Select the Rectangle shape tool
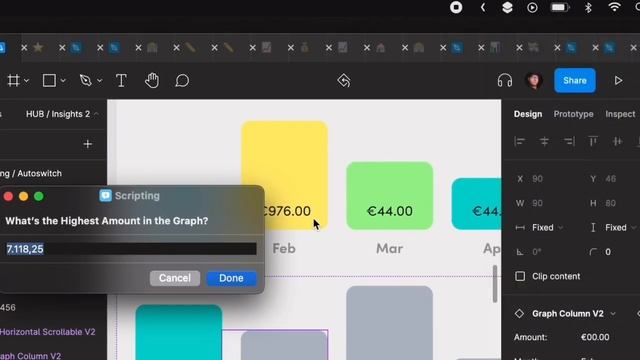640x360 pixels. pos(49,80)
